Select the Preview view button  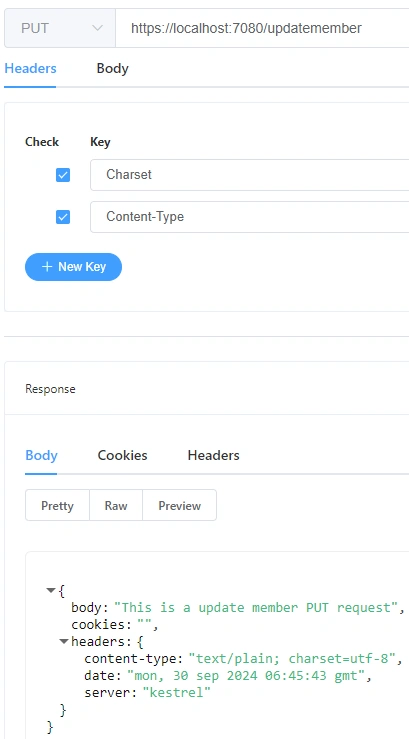point(180,505)
